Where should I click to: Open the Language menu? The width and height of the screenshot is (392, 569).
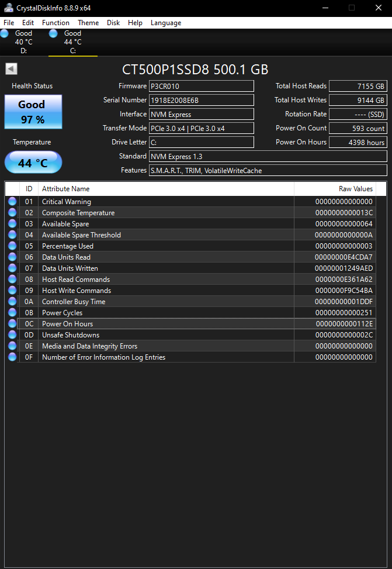166,22
